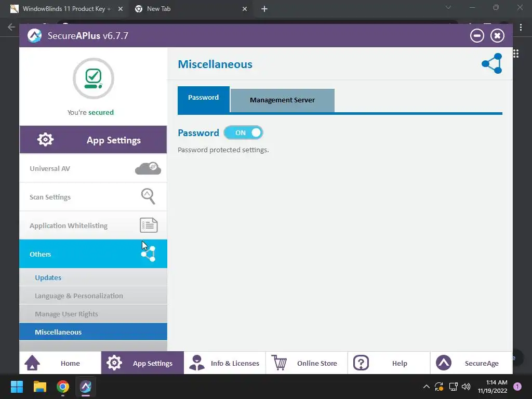Minimize SecureAPlus with the round minus button
The height and width of the screenshot is (399, 532).
pos(477,36)
